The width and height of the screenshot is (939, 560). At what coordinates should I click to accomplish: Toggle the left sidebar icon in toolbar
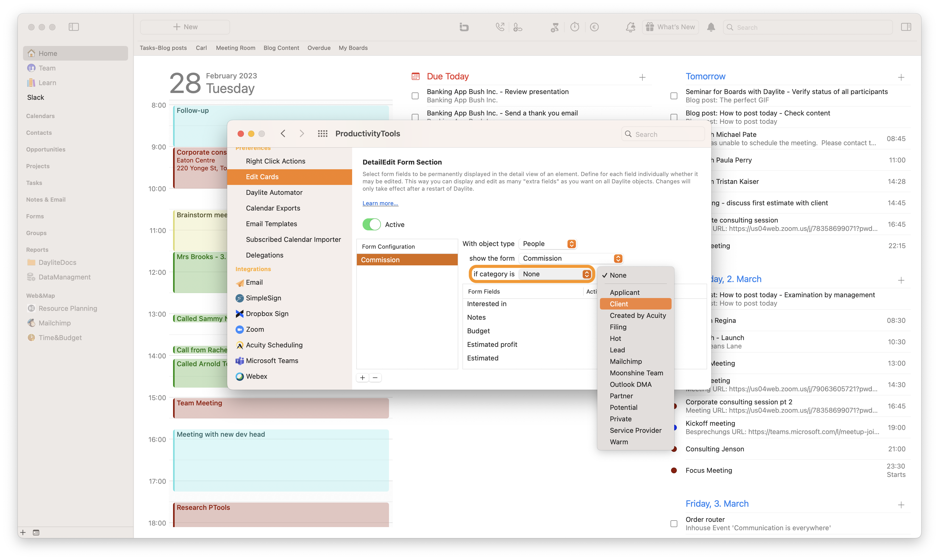pyautogui.click(x=74, y=27)
